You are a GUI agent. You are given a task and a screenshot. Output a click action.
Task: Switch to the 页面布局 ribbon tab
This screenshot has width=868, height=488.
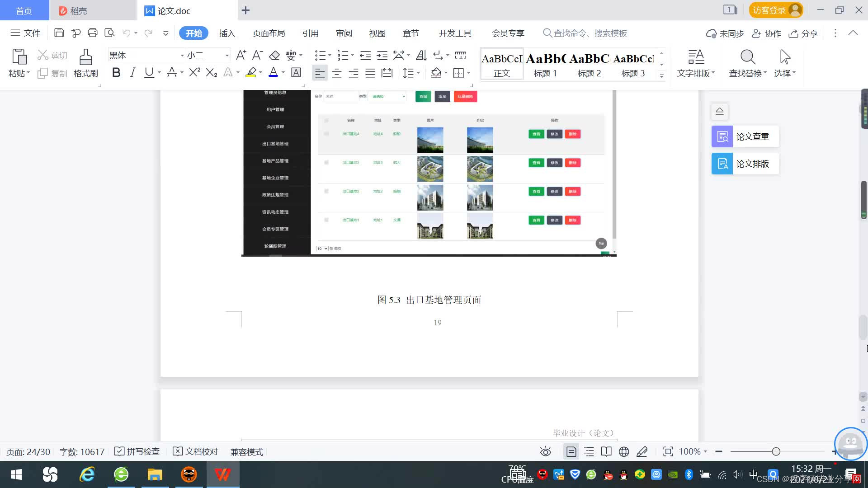pyautogui.click(x=269, y=33)
